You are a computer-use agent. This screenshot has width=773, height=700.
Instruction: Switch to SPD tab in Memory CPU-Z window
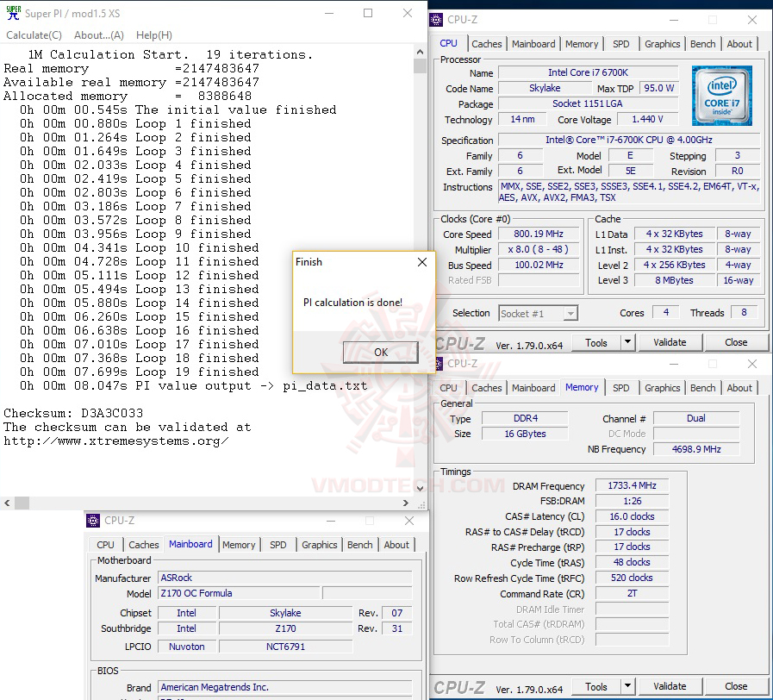[x=620, y=388]
